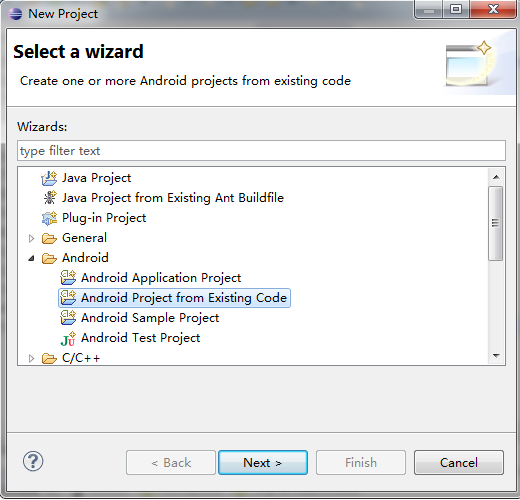Select the Android Test Project entry
Screen dimensions: 520x500
(140, 338)
